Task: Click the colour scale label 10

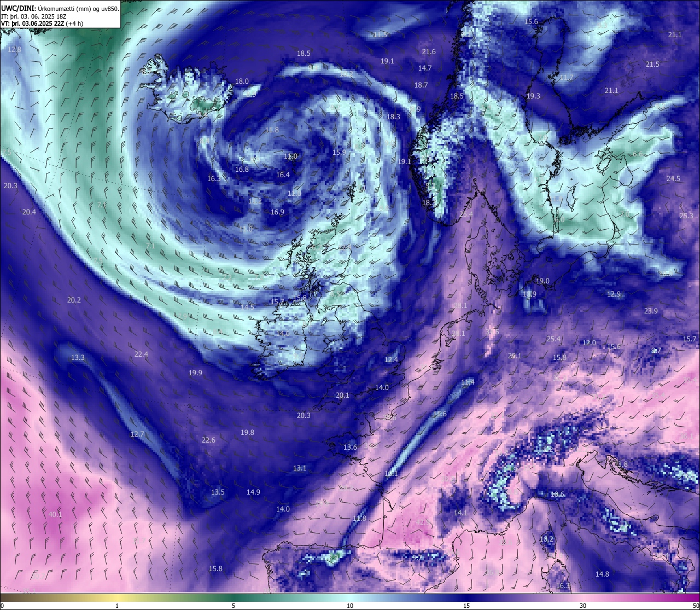Action: [350, 606]
